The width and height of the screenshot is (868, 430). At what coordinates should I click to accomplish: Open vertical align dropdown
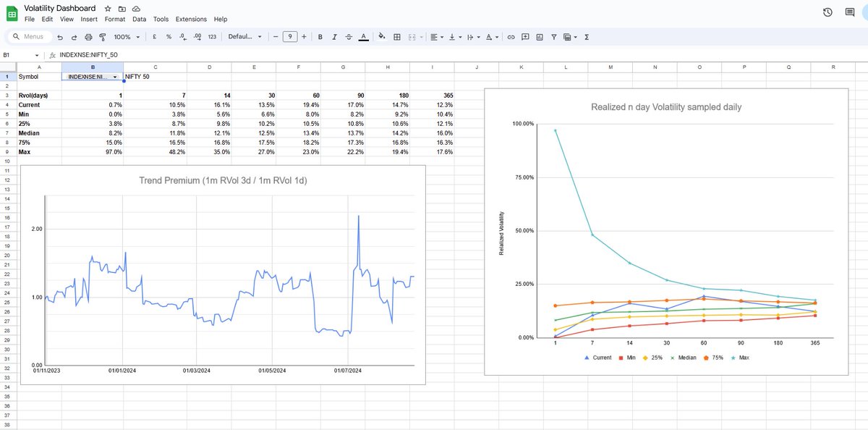pos(456,37)
